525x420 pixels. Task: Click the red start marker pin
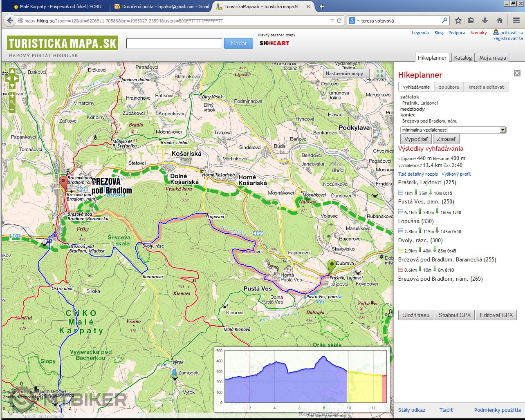click(x=63, y=183)
